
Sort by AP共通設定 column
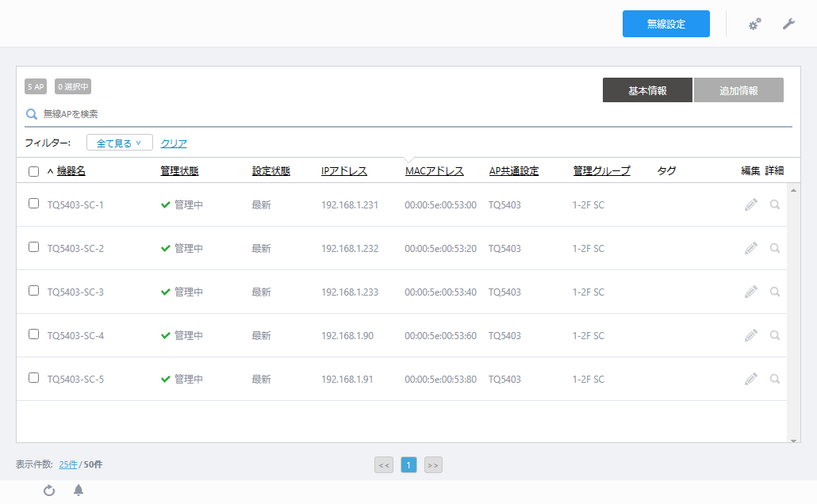[x=514, y=171]
